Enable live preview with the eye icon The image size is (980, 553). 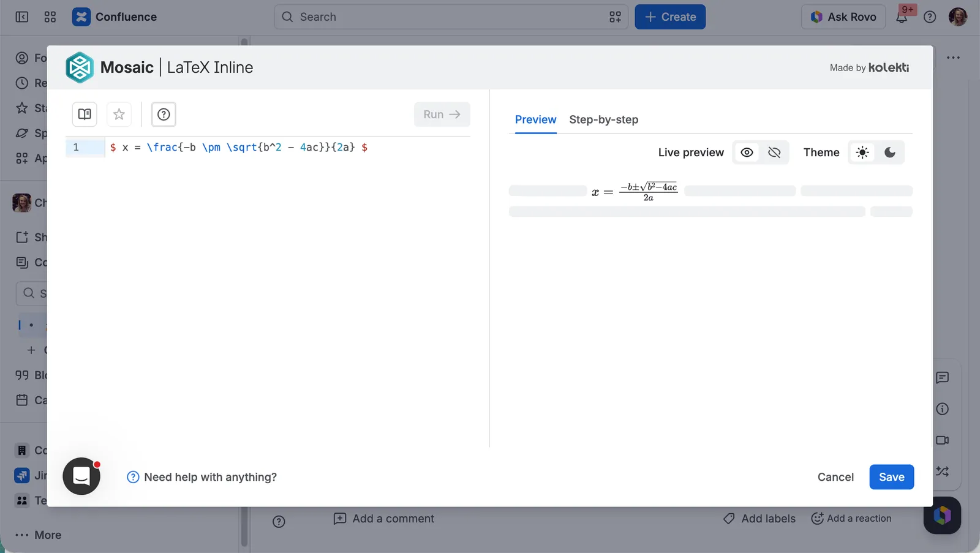[747, 152]
